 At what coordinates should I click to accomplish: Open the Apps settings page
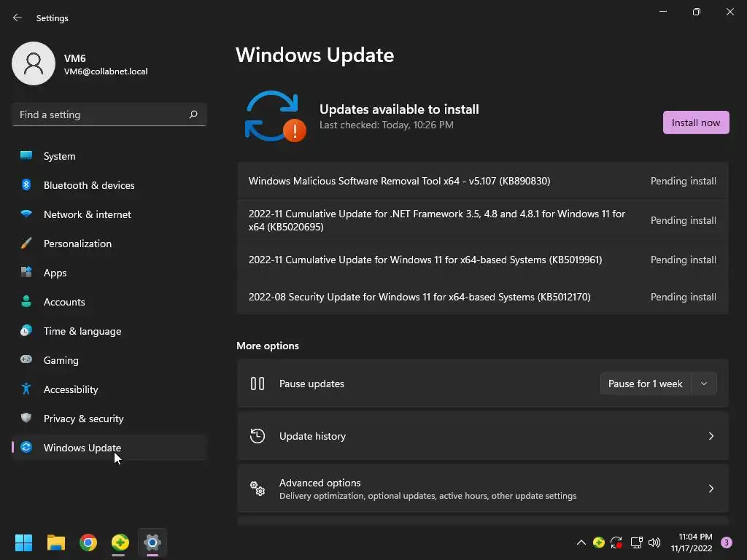pyautogui.click(x=109, y=273)
